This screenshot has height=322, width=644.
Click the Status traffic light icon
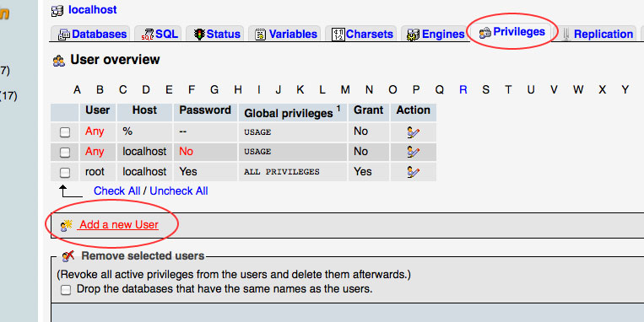pyautogui.click(x=199, y=34)
